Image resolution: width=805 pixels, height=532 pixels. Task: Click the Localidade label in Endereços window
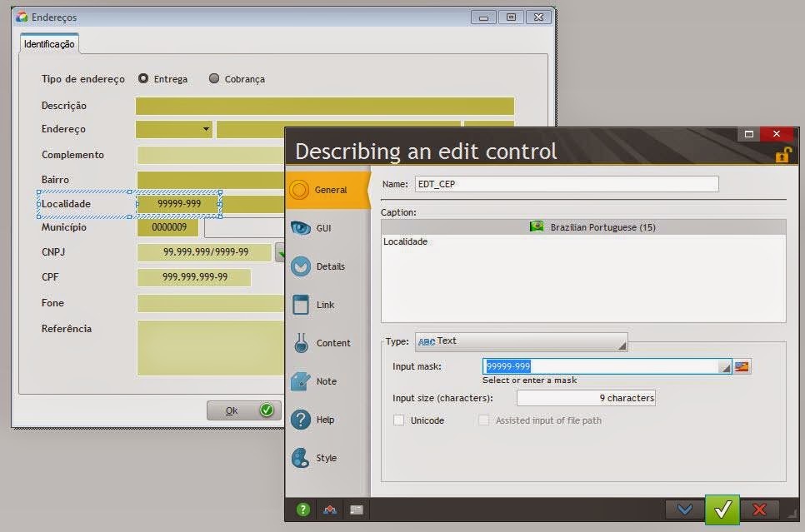click(x=66, y=204)
